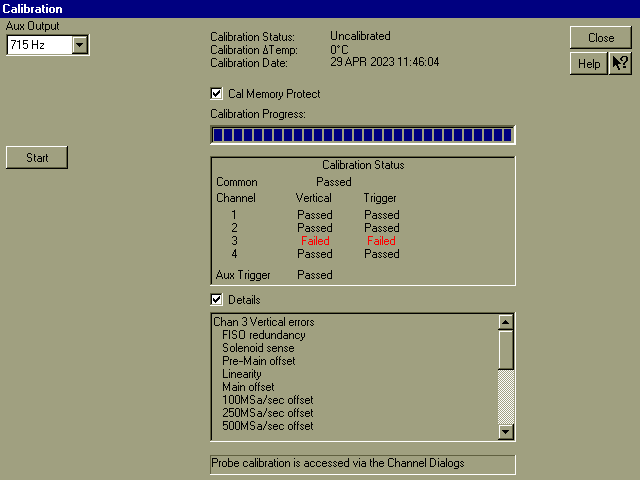The width and height of the screenshot is (640, 480).
Task: Click the details list scrollbar thumb
Action: [506, 350]
